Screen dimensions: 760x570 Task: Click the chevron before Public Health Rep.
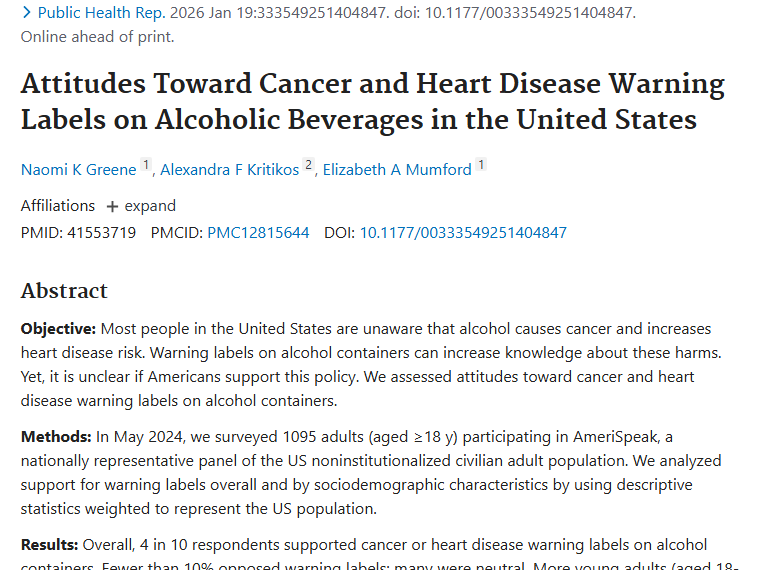[x=26, y=13]
